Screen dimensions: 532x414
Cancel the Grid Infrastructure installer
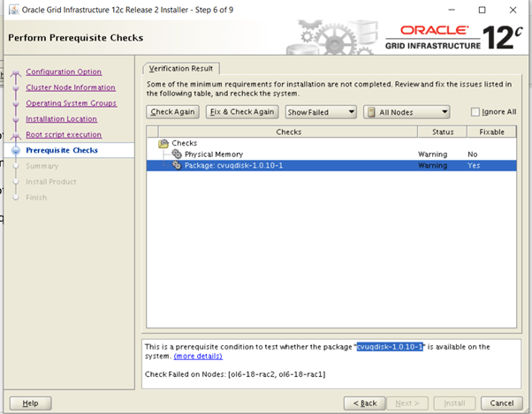pos(501,403)
